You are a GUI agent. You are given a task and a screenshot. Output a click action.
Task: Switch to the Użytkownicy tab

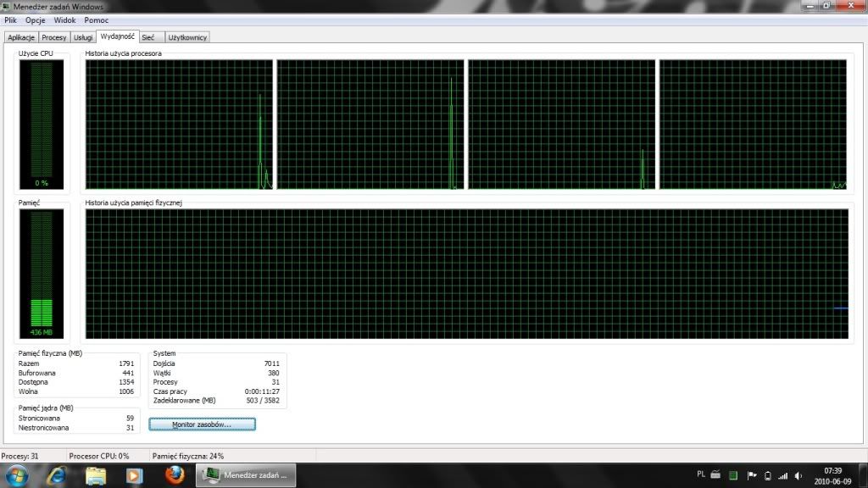tap(187, 37)
